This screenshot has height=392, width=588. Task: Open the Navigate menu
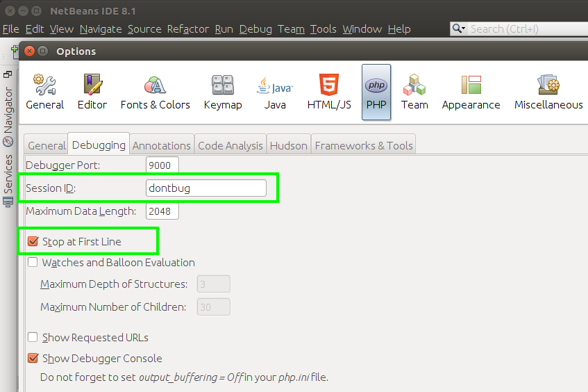(101, 29)
